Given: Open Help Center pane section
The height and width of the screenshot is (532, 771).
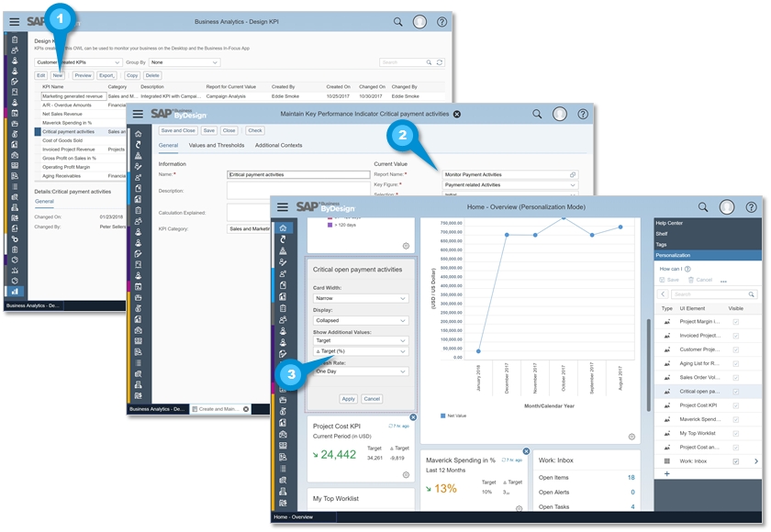Looking at the screenshot, I should [708, 223].
